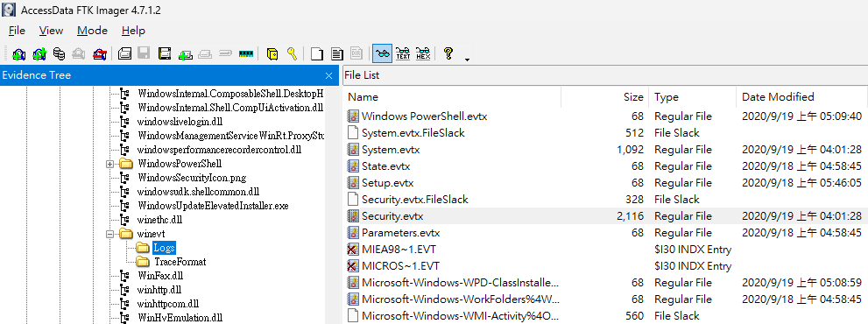Click the yellow question mark help icon
Screen dimensions: 868x324
click(x=448, y=53)
